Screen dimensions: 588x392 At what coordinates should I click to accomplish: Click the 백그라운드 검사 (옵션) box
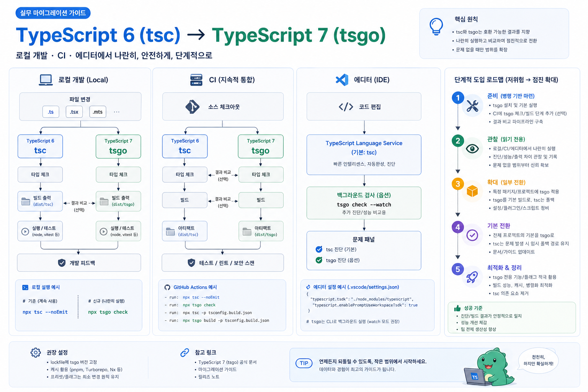pyautogui.click(x=364, y=203)
